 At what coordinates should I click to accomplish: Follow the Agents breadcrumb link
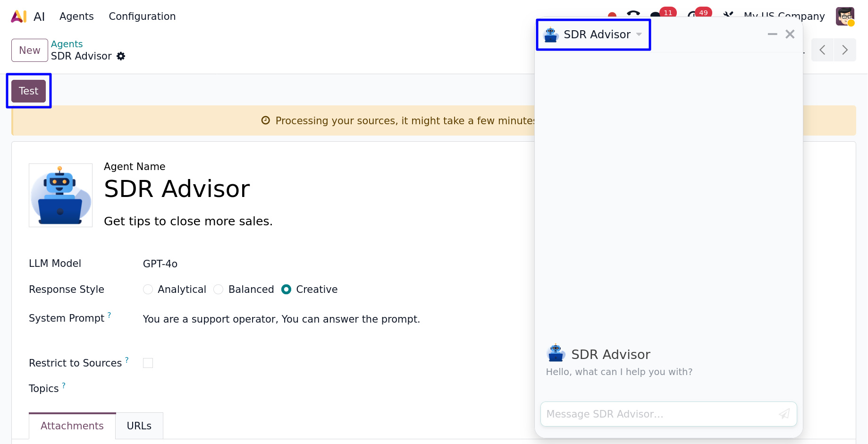point(67,44)
